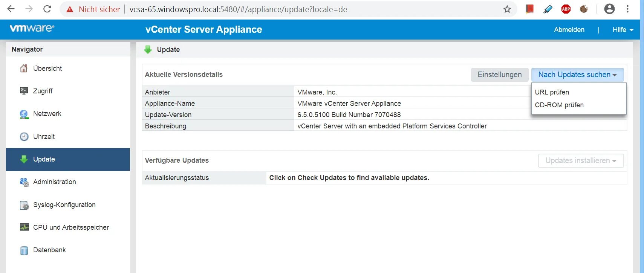This screenshot has height=273, width=644.
Task: Click the Datenbank cylinder icon
Action: (24, 250)
